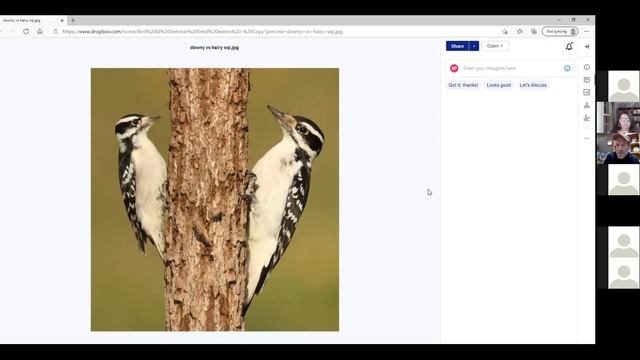Click the blue mention icon in comment box
This screenshot has width=640, height=360.
567,68
